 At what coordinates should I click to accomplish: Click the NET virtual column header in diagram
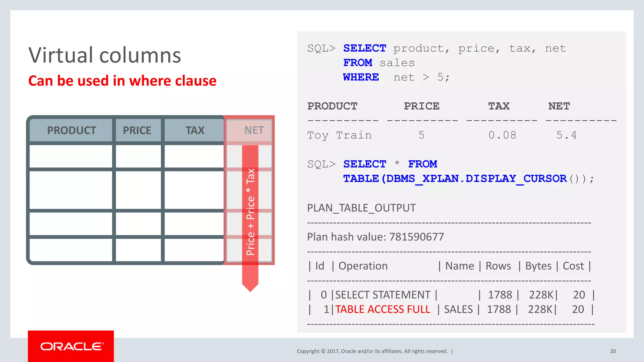[254, 130]
